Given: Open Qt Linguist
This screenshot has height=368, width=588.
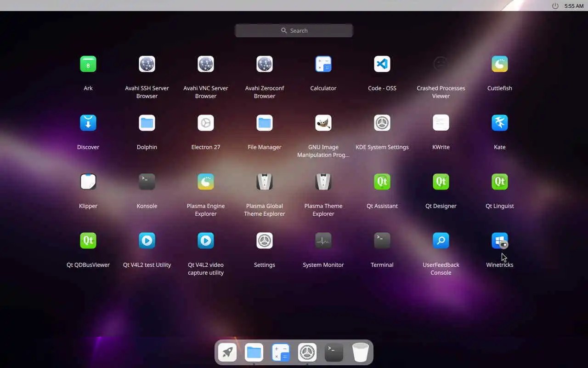Looking at the screenshot, I should [500, 182].
